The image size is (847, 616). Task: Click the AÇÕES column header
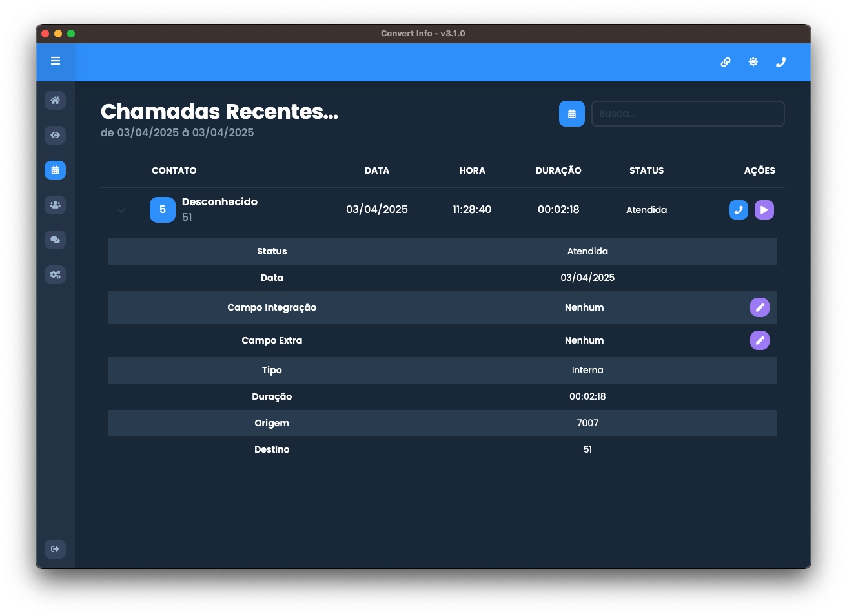tap(760, 170)
